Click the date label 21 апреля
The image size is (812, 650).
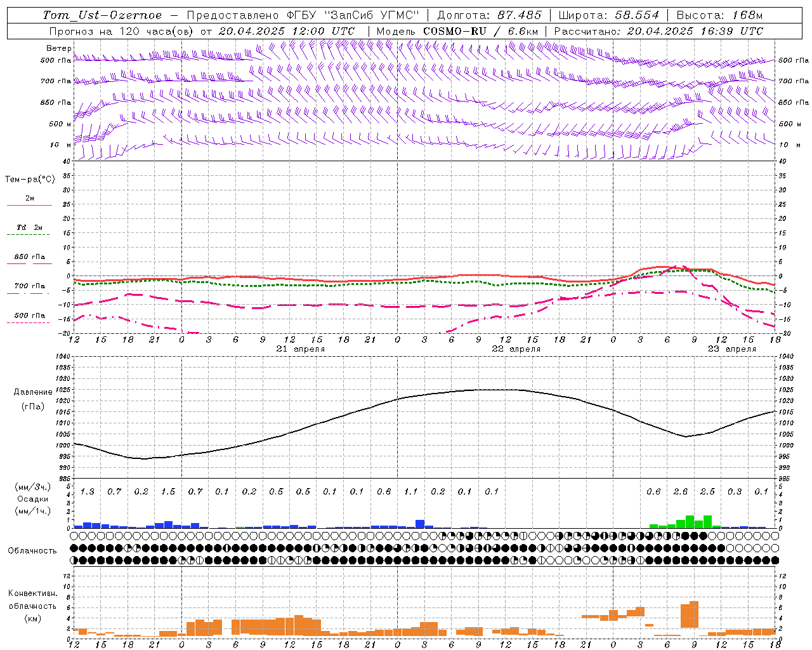(301, 349)
